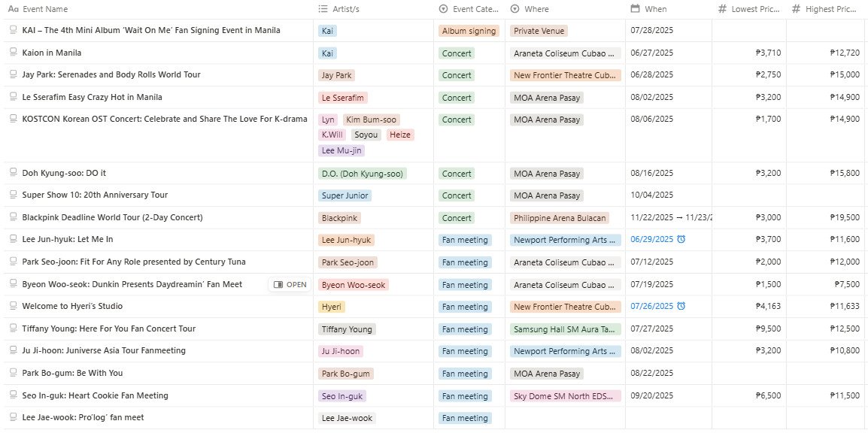868x433 pixels.
Task: Click the page icon beside Lee Jun-hyuk: Let Me In
Action: [14, 239]
